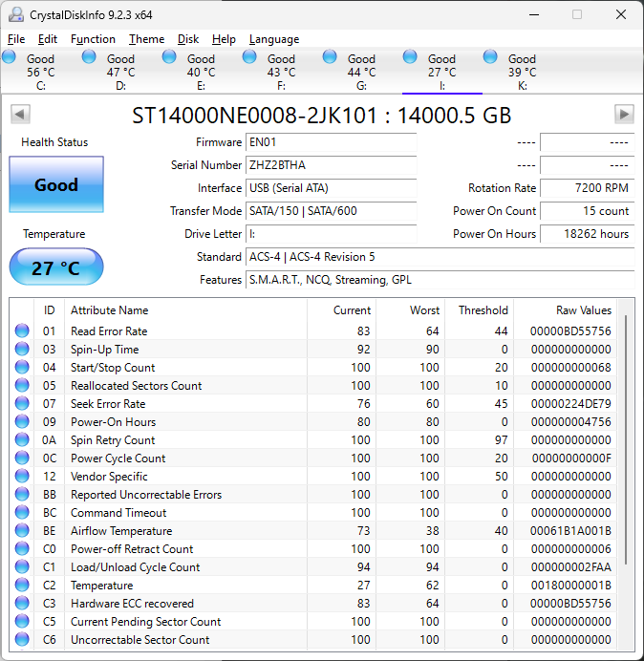Click status icon for Spin-Up Time

pyautogui.click(x=22, y=349)
